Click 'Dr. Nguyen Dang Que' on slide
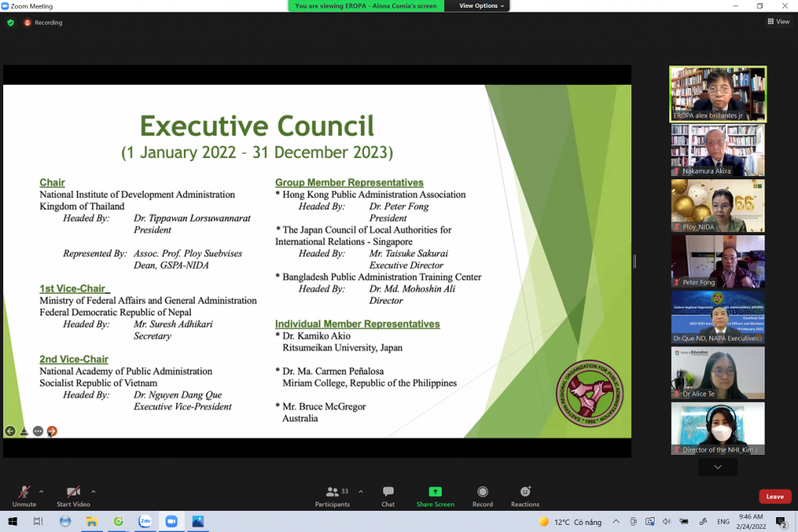The image size is (798, 532). click(x=178, y=395)
